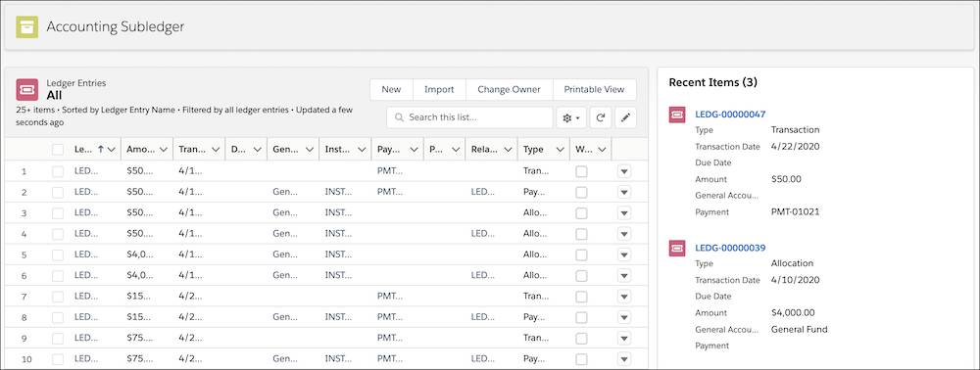980x370 pixels.
Task: Click the icon beside LEDG-00000039
Action: tap(677, 248)
